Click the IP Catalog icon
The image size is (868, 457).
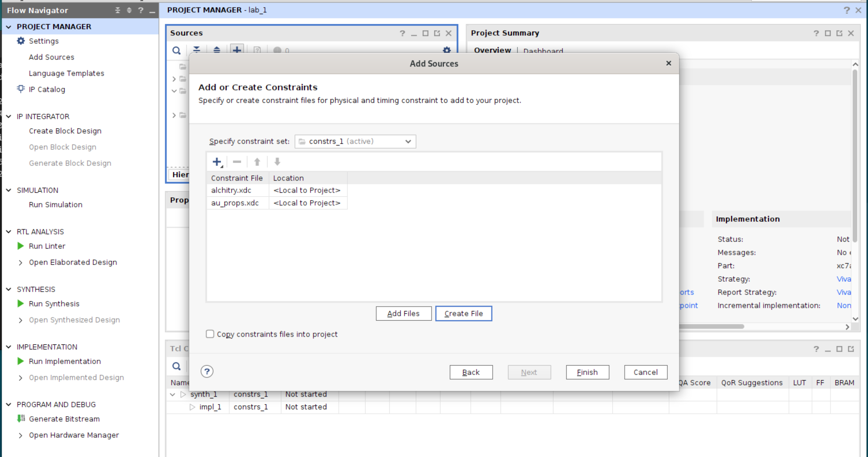[21, 89]
